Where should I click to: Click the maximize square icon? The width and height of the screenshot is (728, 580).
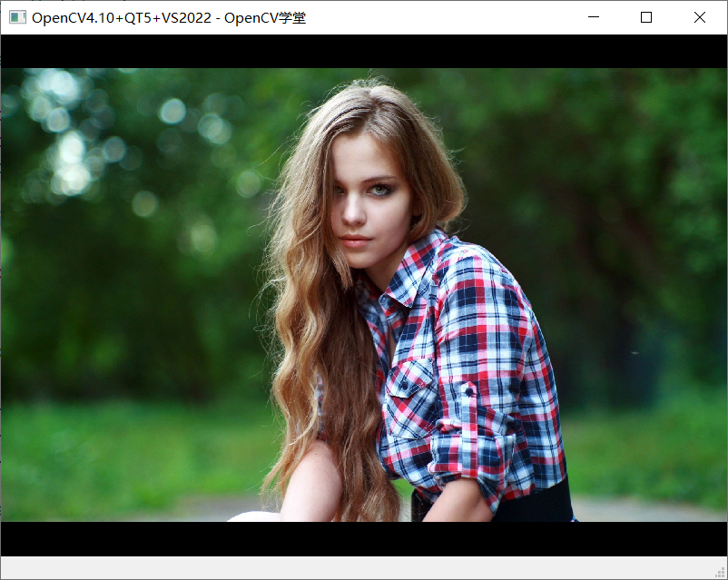(645, 17)
